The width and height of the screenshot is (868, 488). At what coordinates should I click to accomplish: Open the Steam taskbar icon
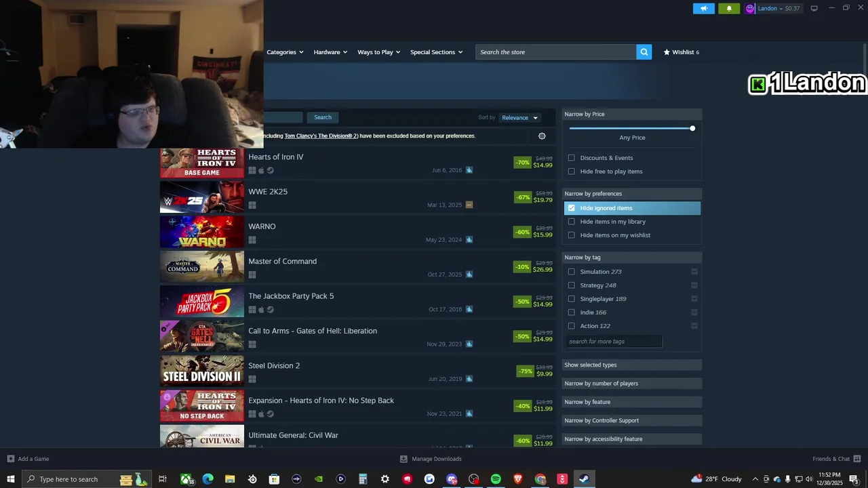(x=584, y=479)
